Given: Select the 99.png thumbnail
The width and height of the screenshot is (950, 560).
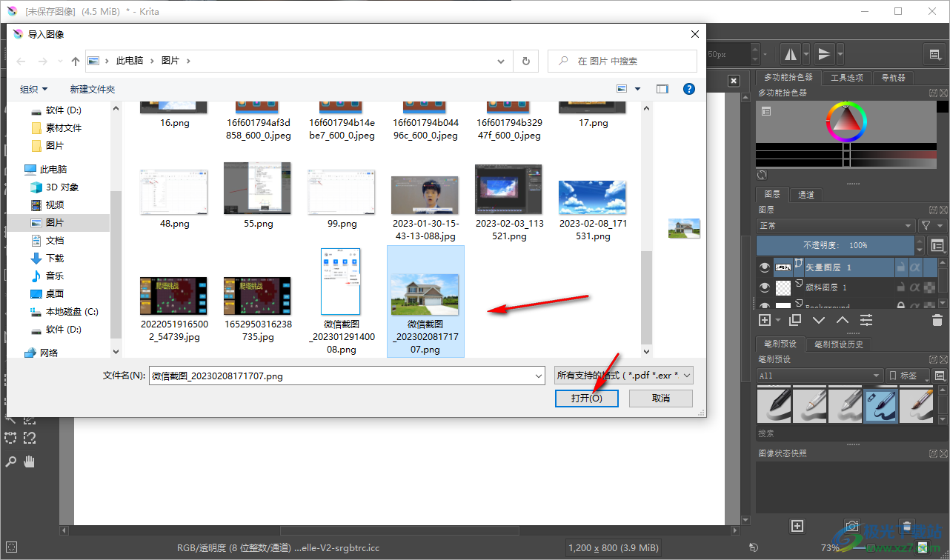Looking at the screenshot, I should tap(342, 191).
